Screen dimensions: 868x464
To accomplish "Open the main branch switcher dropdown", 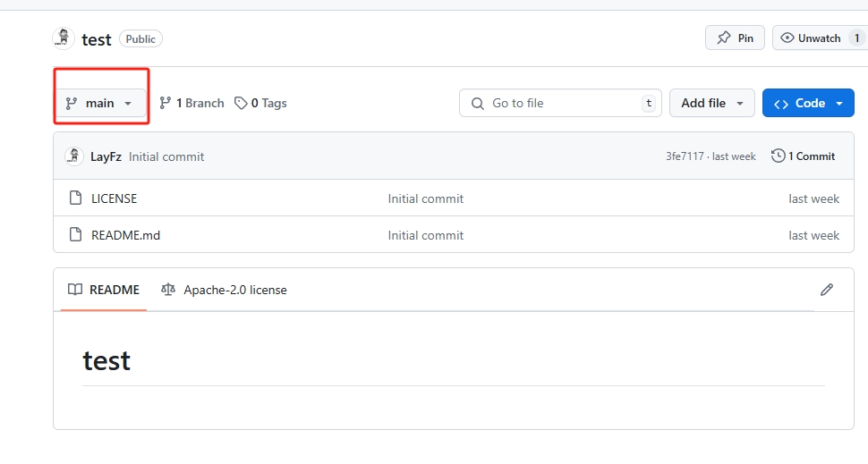I will (99, 103).
